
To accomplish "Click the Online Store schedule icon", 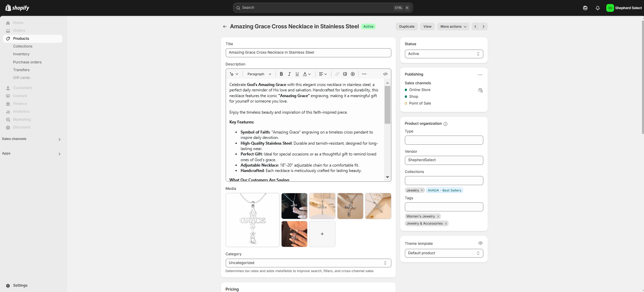I will click(x=480, y=90).
